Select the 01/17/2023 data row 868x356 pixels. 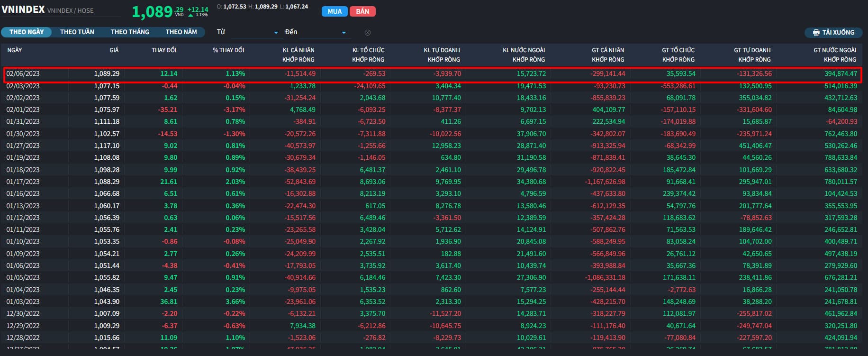point(23,182)
